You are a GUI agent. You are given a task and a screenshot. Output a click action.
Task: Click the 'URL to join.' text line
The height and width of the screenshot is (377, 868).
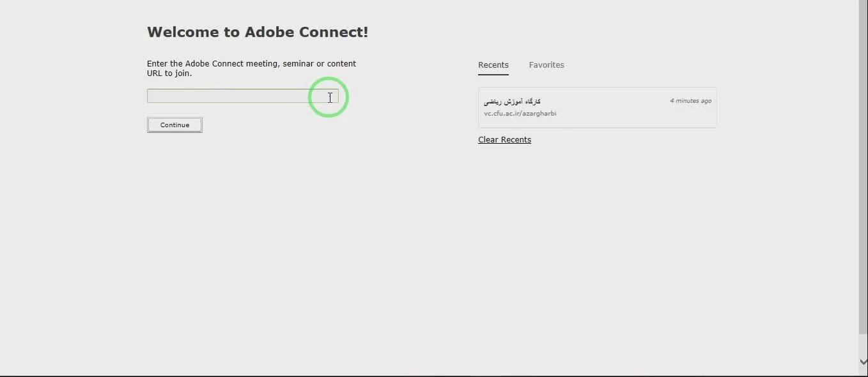point(169,73)
